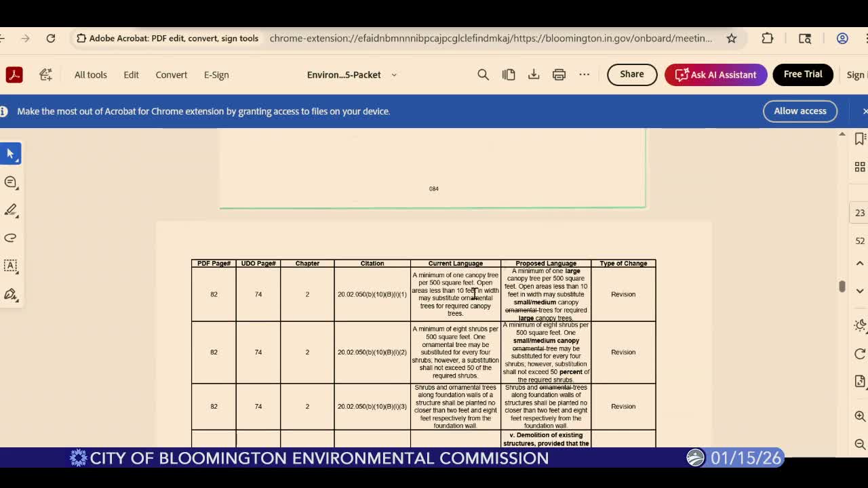Open the comment annotation tool
Image resolution: width=868 pixels, height=488 pixels.
10,182
